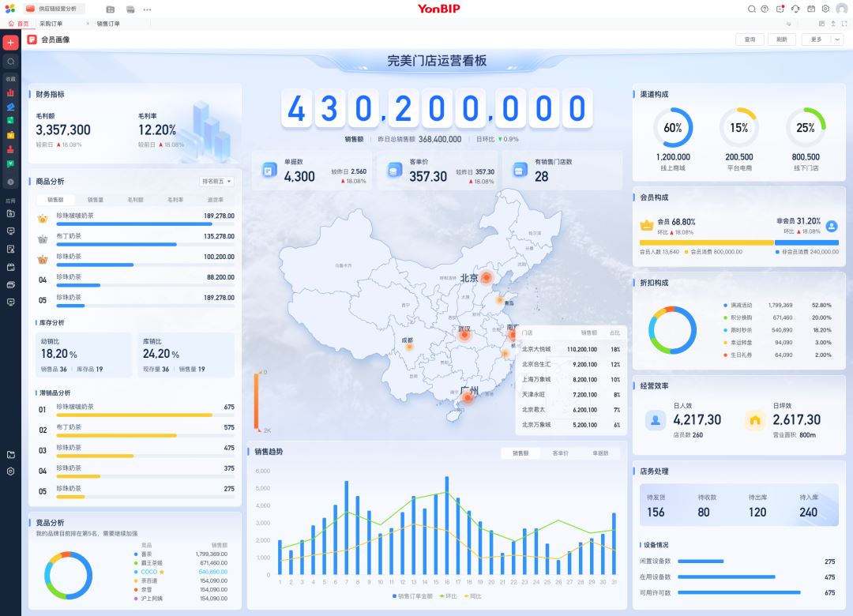
Task: Click the 查询 button
Action: (750, 39)
